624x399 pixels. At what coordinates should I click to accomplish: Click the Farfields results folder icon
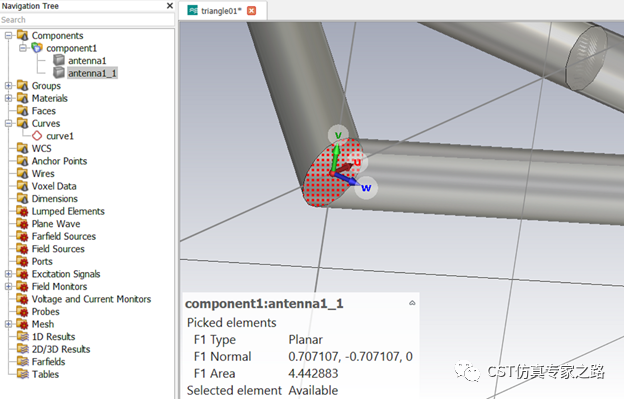(x=23, y=362)
